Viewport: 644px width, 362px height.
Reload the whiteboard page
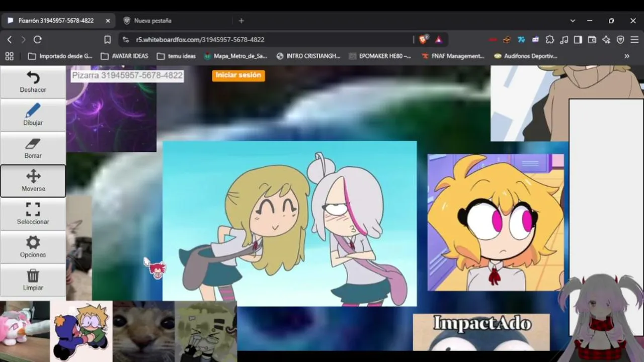(x=37, y=40)
